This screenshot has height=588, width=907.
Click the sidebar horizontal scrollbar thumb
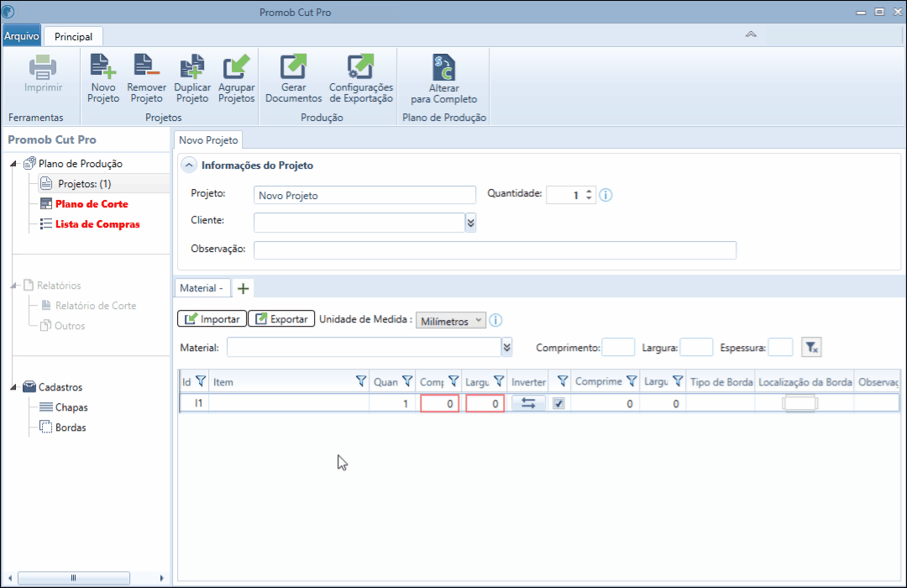pos(73,578)
